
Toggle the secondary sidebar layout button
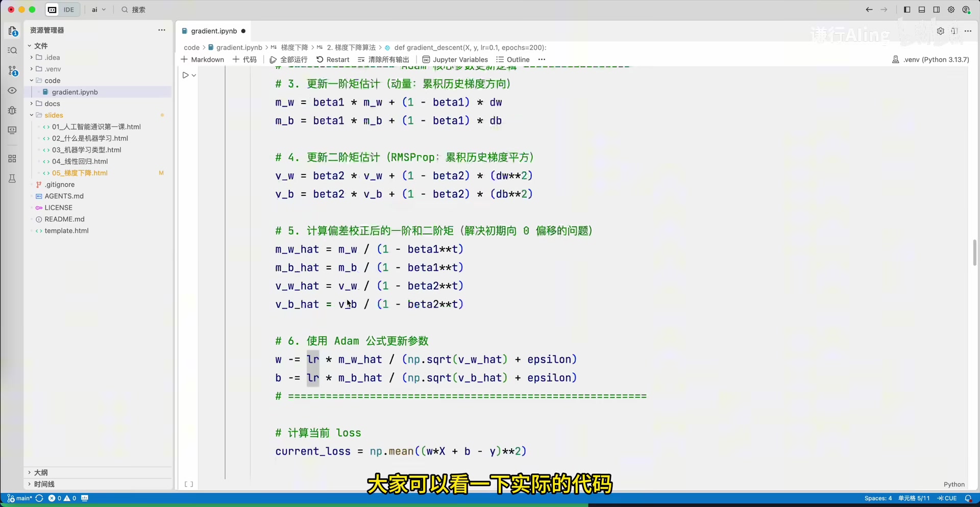(x=937, y=10)
